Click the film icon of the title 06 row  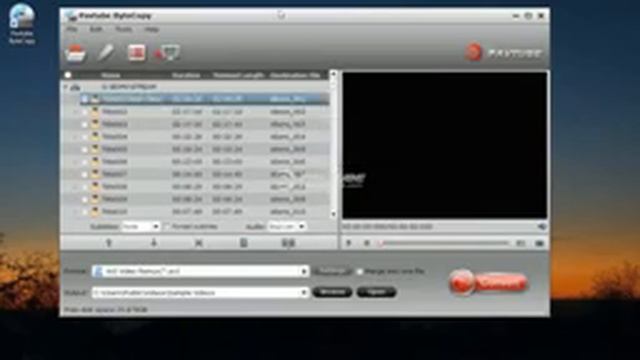click(95, 162)
